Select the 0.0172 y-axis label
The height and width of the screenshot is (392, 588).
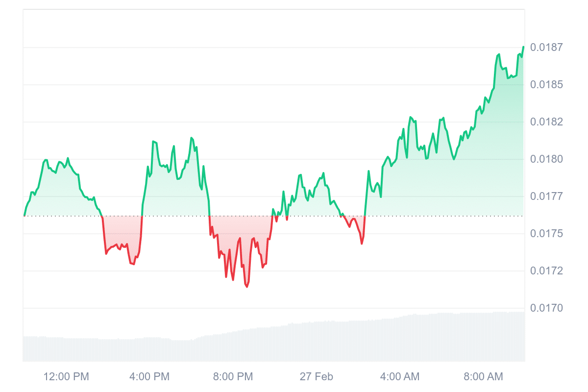tap(546, 271)
